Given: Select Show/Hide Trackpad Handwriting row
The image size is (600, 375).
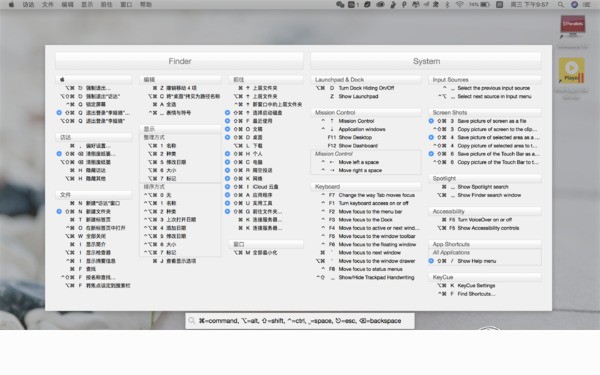Looking at the screenshot, I should pos(366,277).
